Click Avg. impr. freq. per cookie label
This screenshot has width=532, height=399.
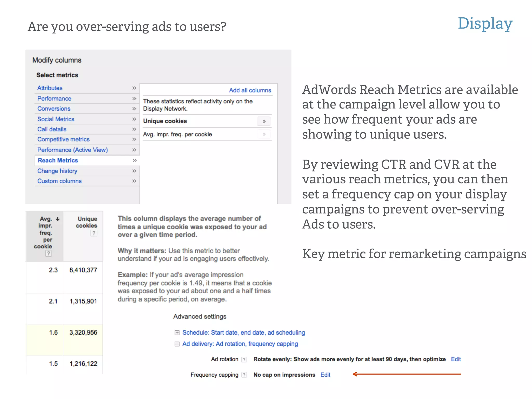tap(177, 134)
